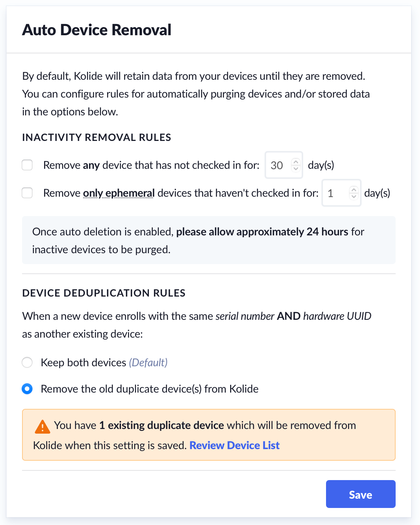Click the Device Deduplication Rules section heading
The width and height of the screenshot is (420, 525).
[104, 293]
